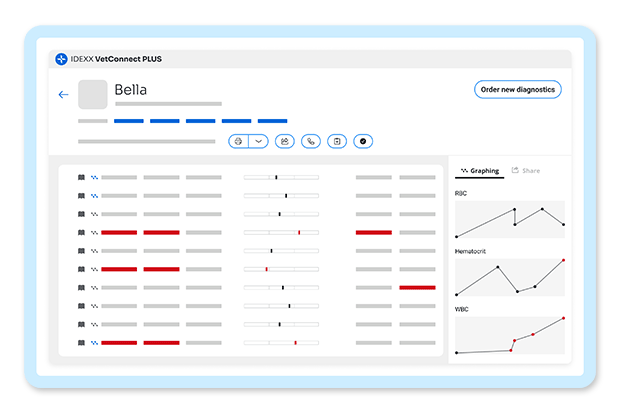Toggle blue graph icon in first row
The width and height of the screenshot is (621, 414).
coord(94,177)
